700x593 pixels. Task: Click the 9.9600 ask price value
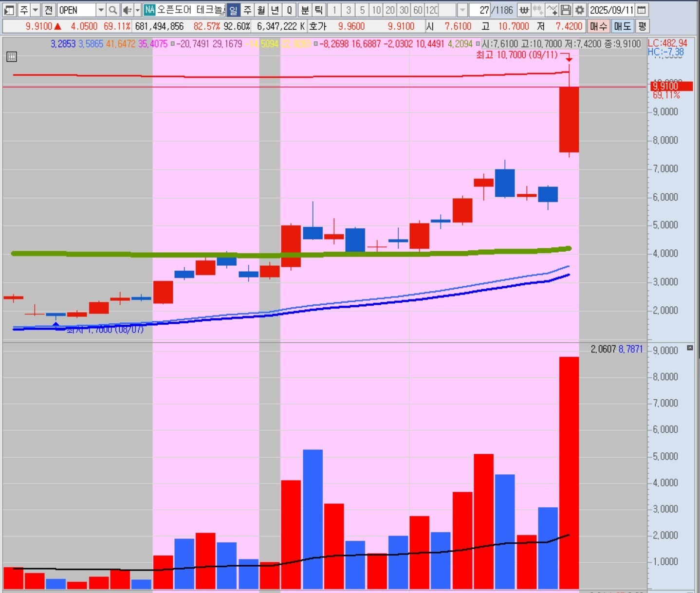pos(351,26)
